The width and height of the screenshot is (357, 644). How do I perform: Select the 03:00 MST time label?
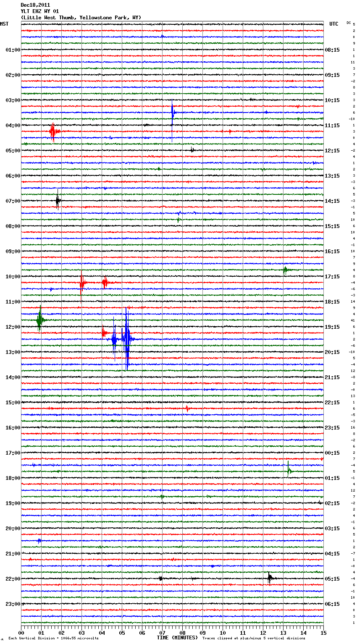(x=13, y=100)
